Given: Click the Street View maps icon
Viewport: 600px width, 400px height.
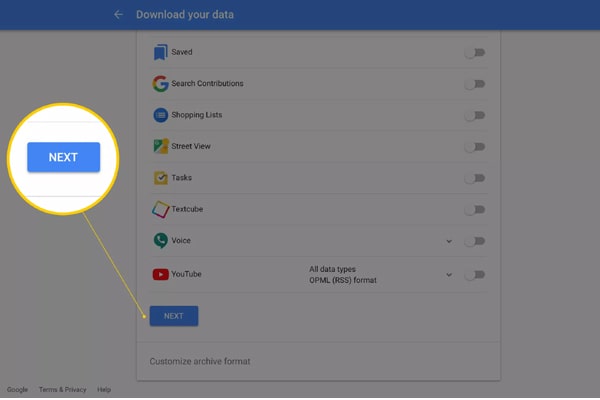Looking at the screenshot, I should point(161,146).
